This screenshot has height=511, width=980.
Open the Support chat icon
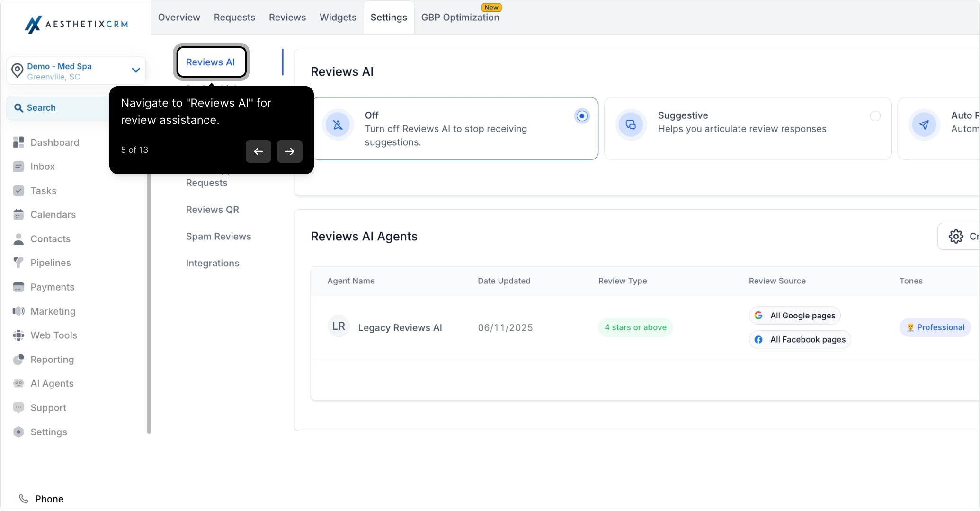pyautogui.click(x=18, y=408)
